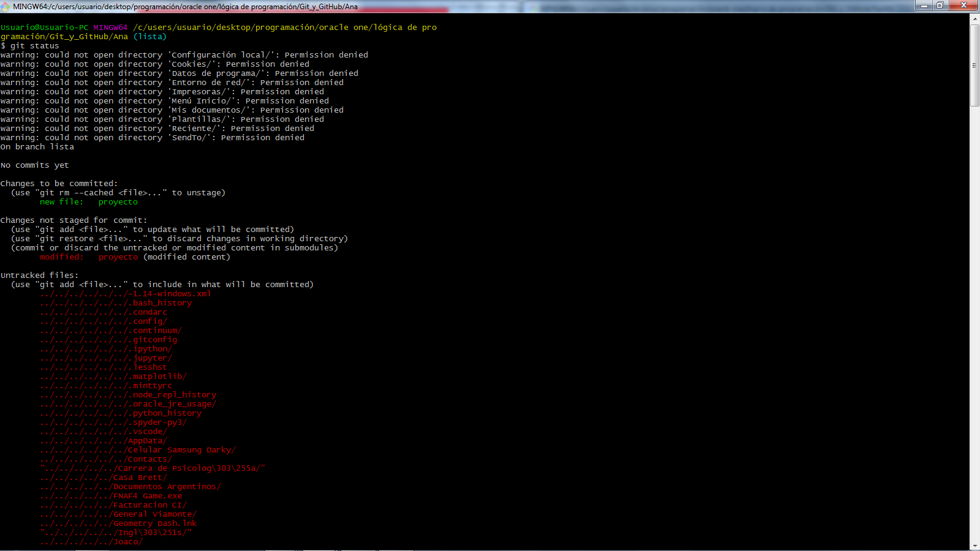Viewport: 980px width, 551px height.
Task: Click the '-1.14-windows.xml' untracked entry
Action: [x=126, y=294]
